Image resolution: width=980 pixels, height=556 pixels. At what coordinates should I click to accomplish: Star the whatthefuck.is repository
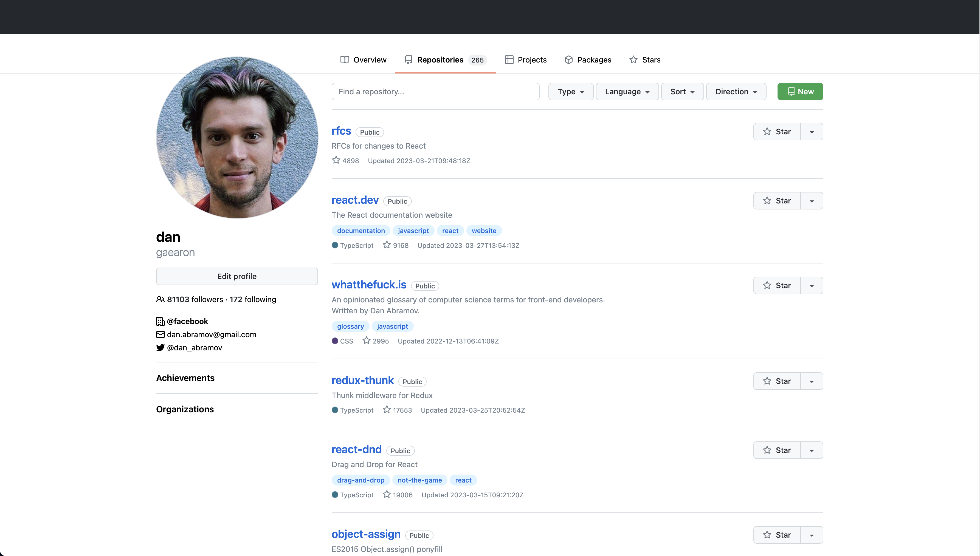click(777, 286)
